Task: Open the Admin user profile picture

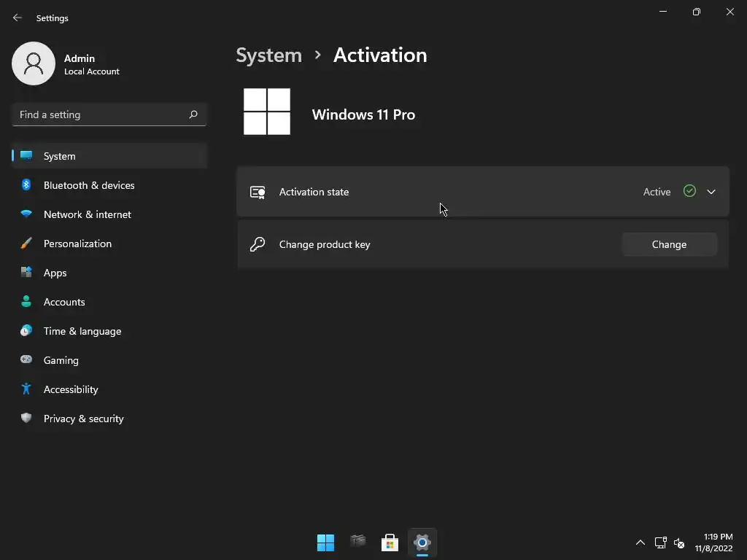Action: pos(34,63)
